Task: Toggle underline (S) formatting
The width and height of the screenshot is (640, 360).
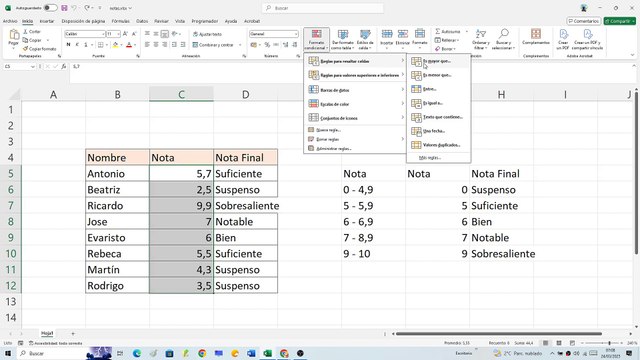Action: [x=86, y=44]
